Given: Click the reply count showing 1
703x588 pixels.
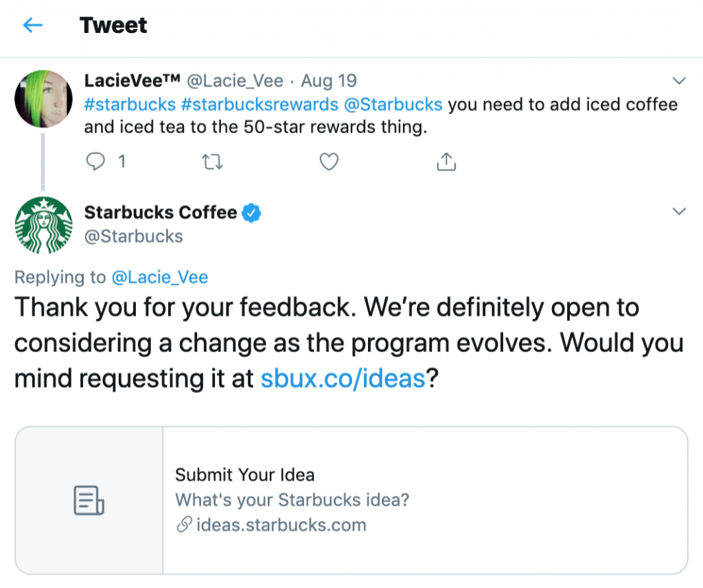Looking at the screenshot, I should click(x=122, y=161).
